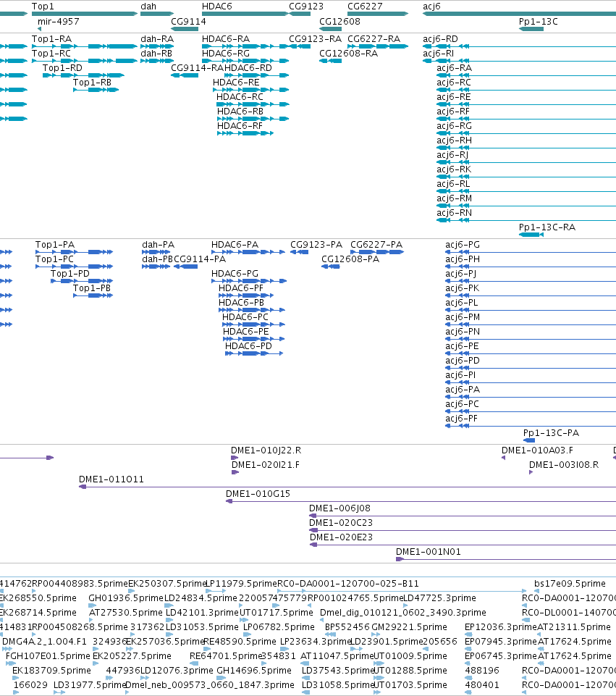Select the CG6227-PA protein

point(377,252)
